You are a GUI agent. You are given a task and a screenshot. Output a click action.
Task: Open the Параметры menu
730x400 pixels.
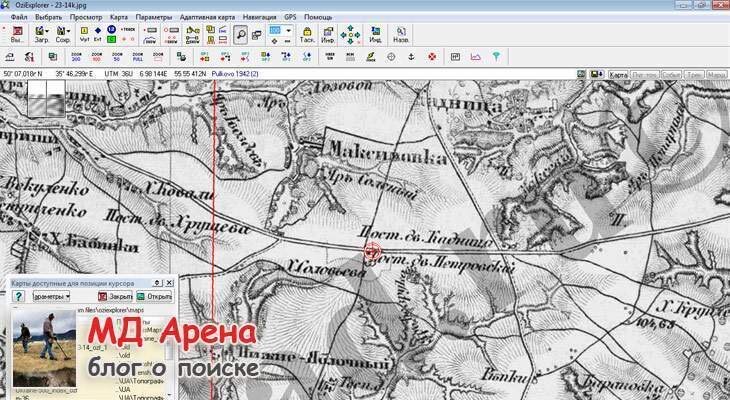point(154,17)
